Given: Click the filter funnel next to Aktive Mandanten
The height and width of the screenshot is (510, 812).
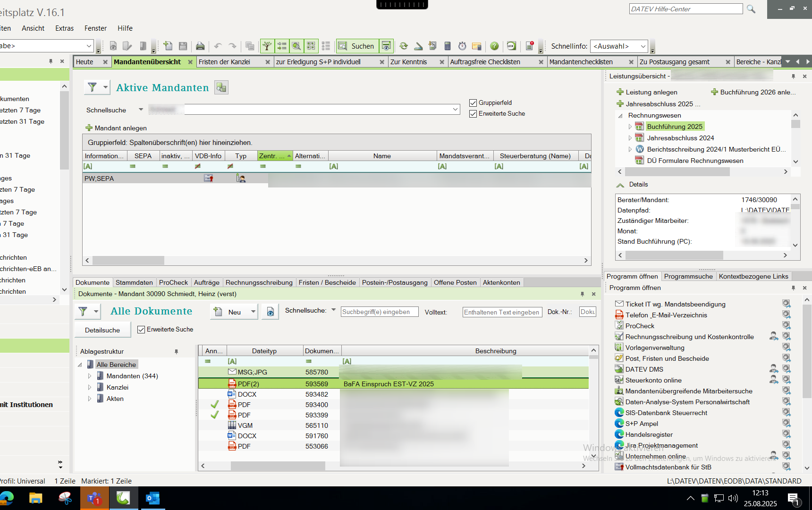Looking at the screenshot, I should (x=93, y=87).
